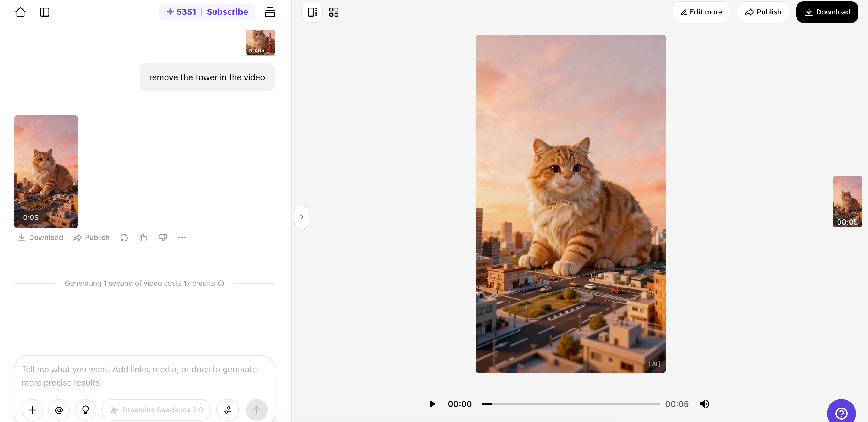
Task: Click the Edit more button
Action: click(x=701, y=12)
